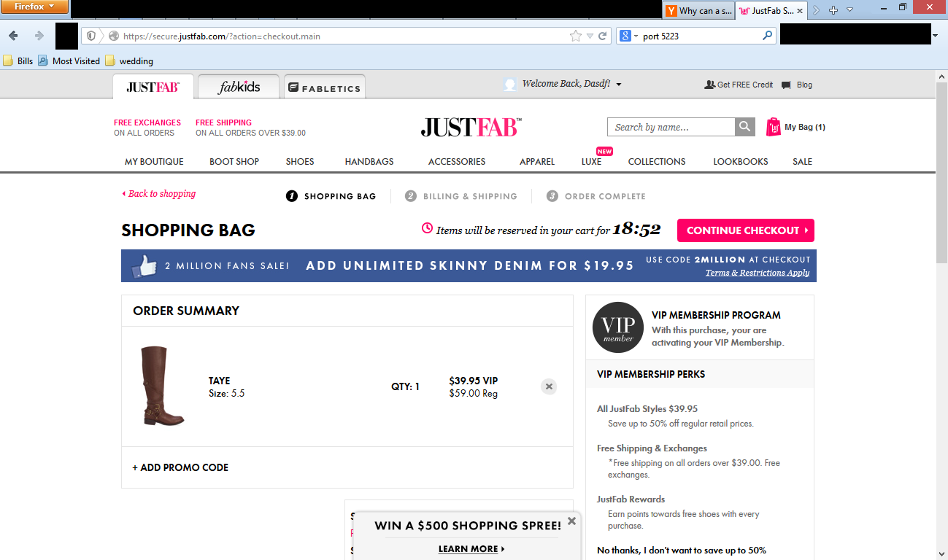This screenshot has width=948, height=560.
Task: Click the TAYE boot thumbnail image
Action: tap(161, 386)
